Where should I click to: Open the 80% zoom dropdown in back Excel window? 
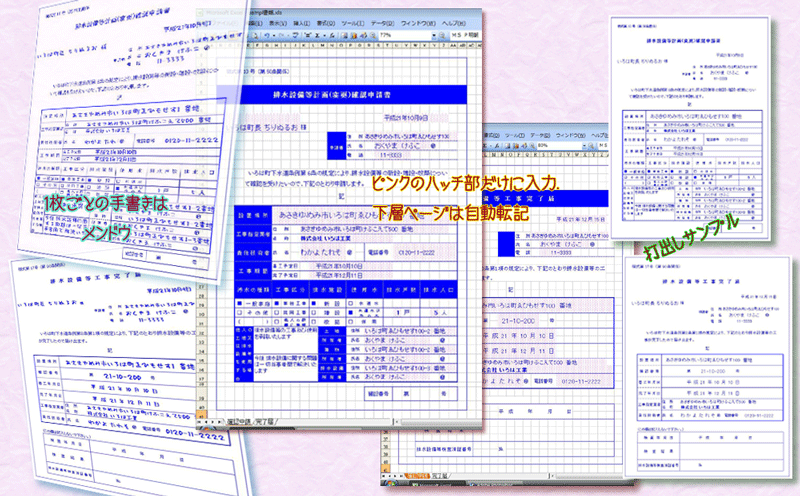click(585, 146)
